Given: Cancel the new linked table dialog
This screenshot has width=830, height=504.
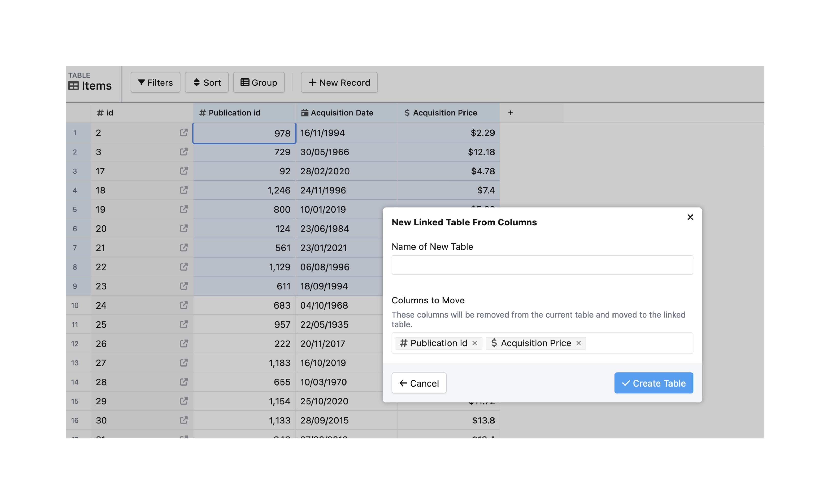Looking at the screenshot, I should pos(419,383).
